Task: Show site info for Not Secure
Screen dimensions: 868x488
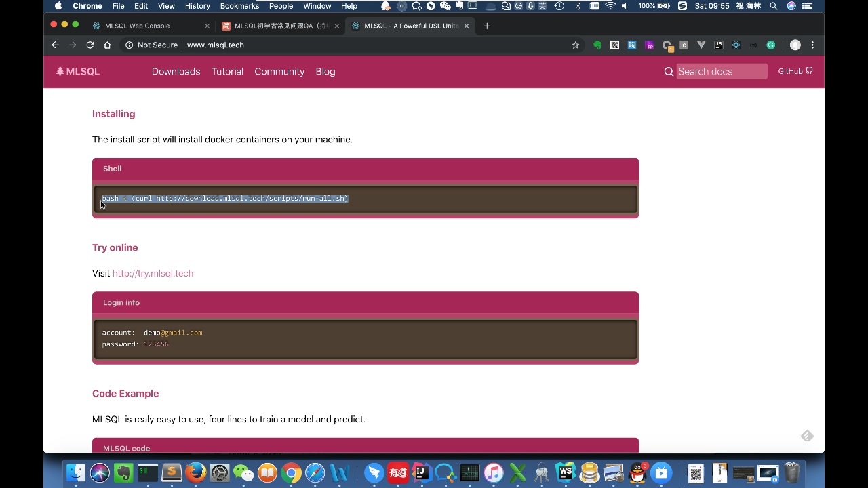Action: 151,45
